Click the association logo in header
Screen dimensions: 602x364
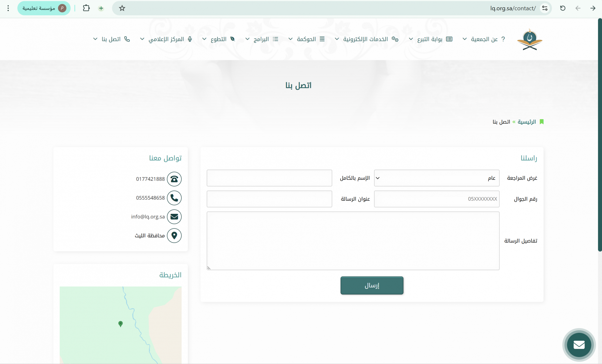click(x=529, y=39)
